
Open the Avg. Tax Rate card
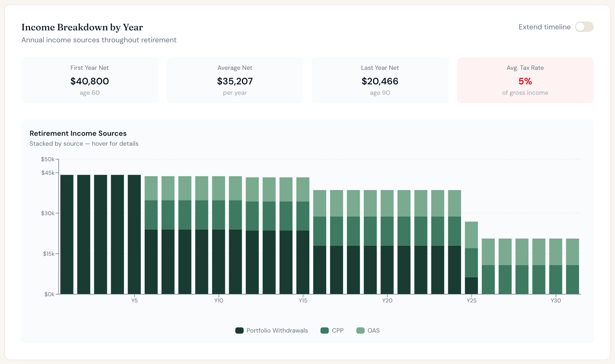click(x=525, y=80)
